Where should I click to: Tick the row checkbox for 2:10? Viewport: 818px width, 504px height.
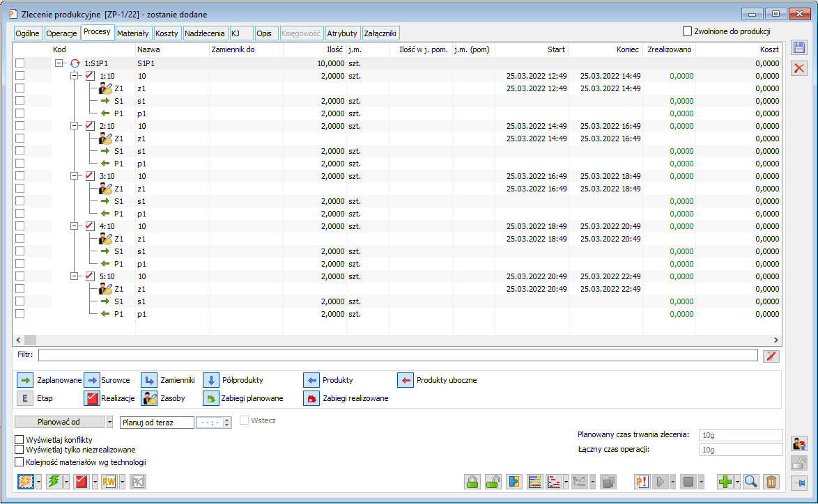click(20, 125)
